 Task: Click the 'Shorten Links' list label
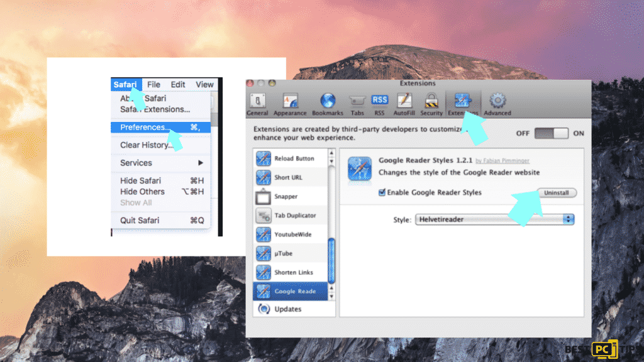294,273
